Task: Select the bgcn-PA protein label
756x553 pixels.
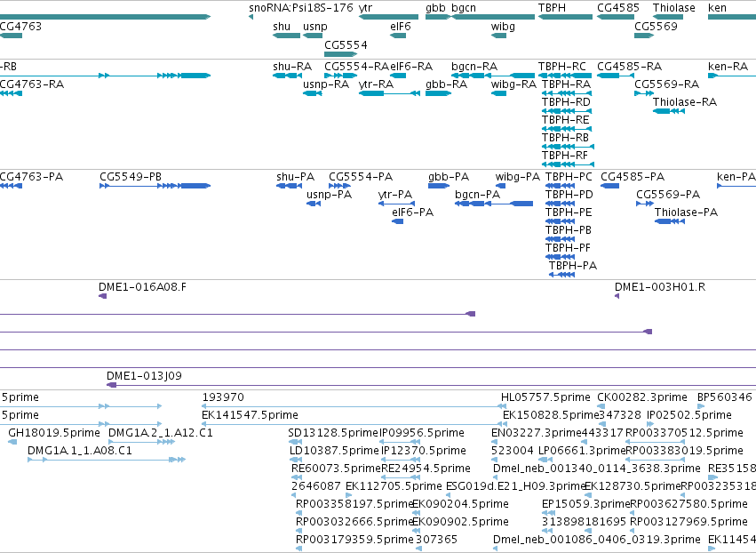Action: click(477, 195)
